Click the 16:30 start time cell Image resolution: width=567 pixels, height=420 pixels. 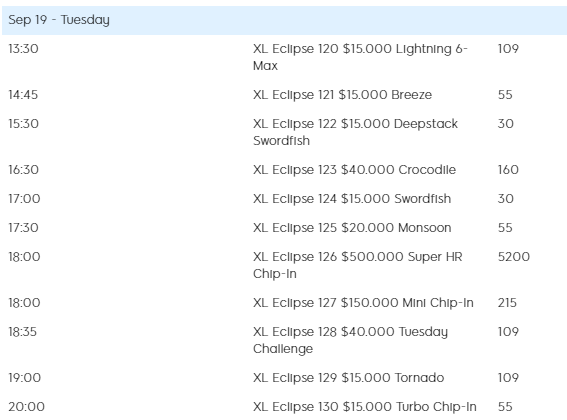coord(24,170)
